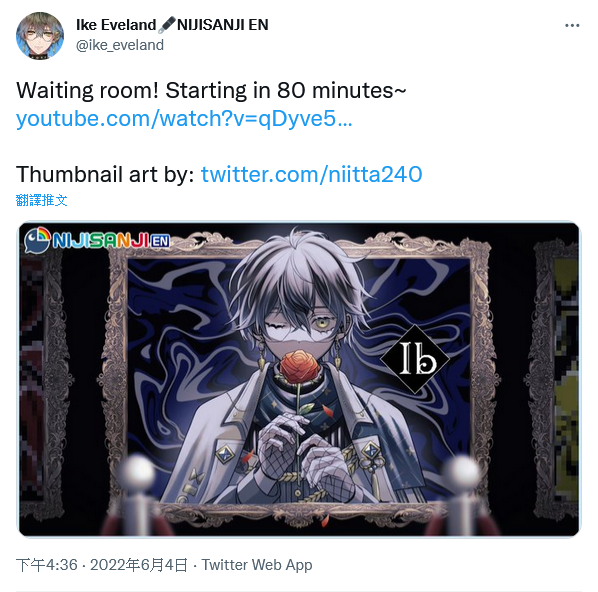Open the youtube.com/watch?v=qDyve5… link
The height and width of the screenshot is (592, 598).
tap(184, 118)
